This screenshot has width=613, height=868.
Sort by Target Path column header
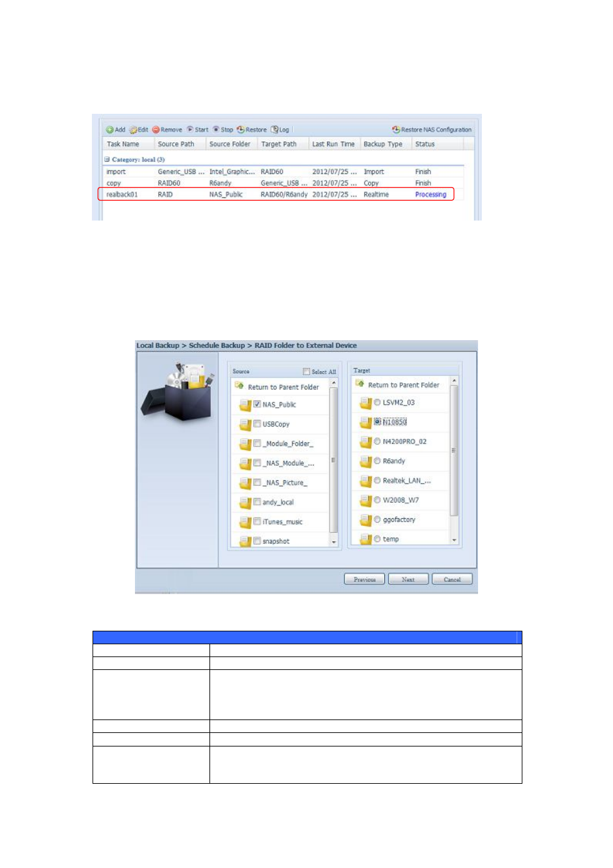point(283,144)
